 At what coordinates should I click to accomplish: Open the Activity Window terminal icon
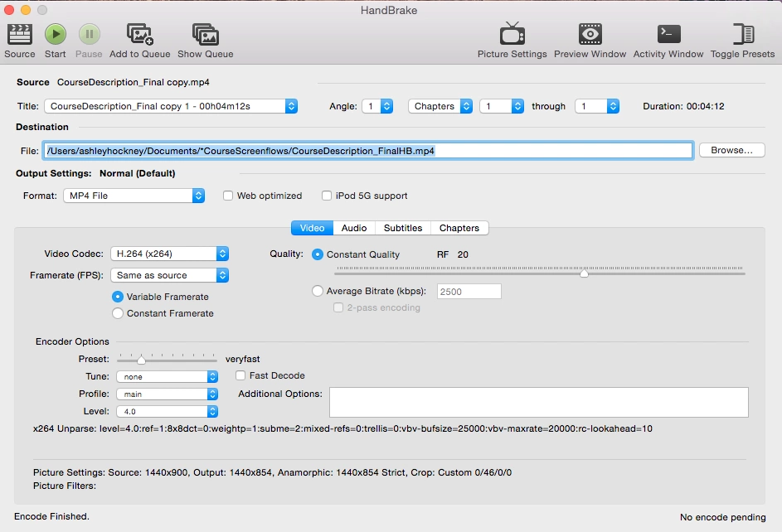pos(668,34)
